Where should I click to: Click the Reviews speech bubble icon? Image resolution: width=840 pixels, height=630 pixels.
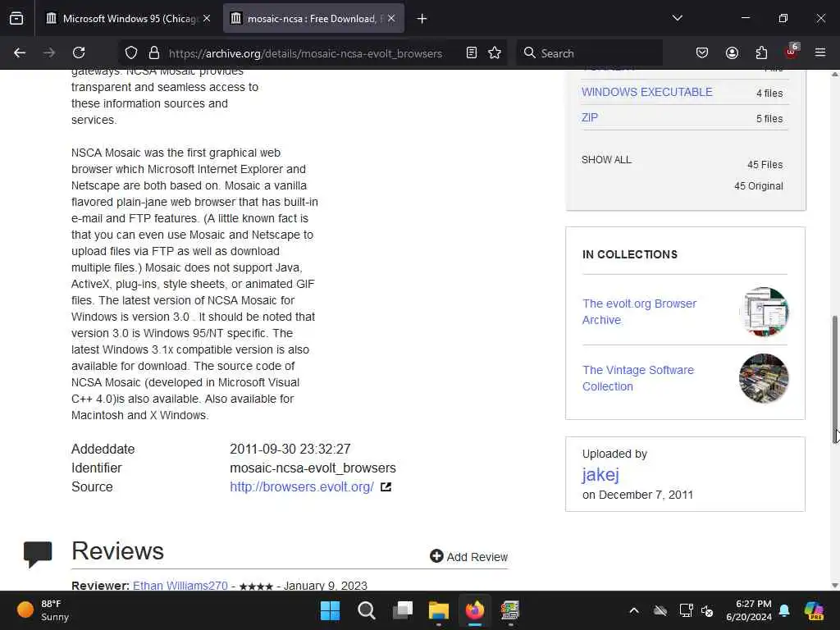tap(38, 554)
